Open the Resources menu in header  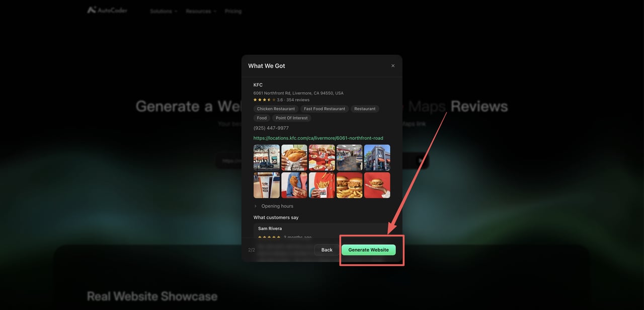[x=201, y=11]
